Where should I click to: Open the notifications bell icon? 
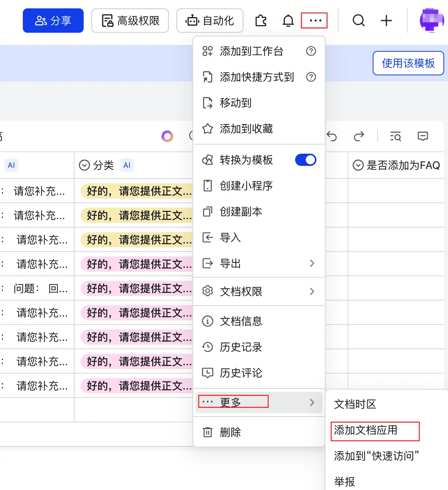(x=288, y=21)
